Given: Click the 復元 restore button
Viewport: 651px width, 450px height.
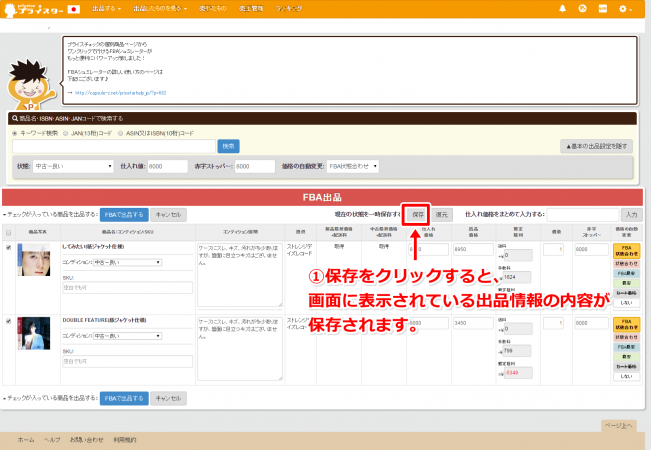Looking at the screenshot, I should 442,215.
